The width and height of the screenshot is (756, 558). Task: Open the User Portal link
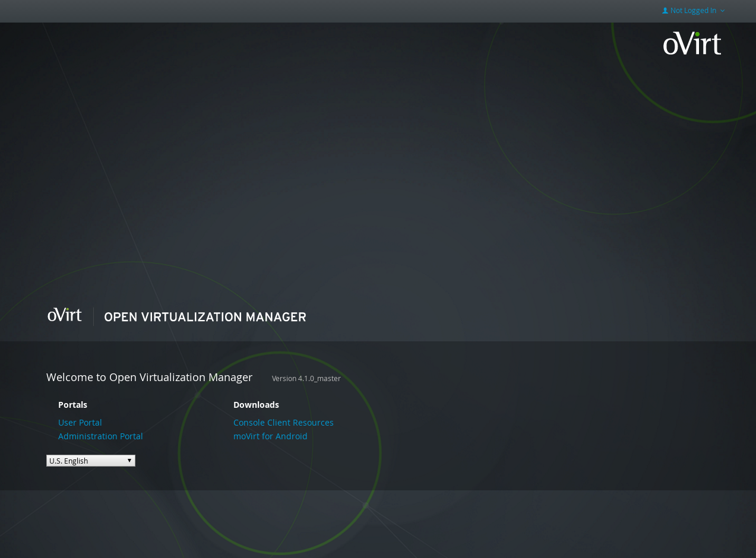click(80, 423)
